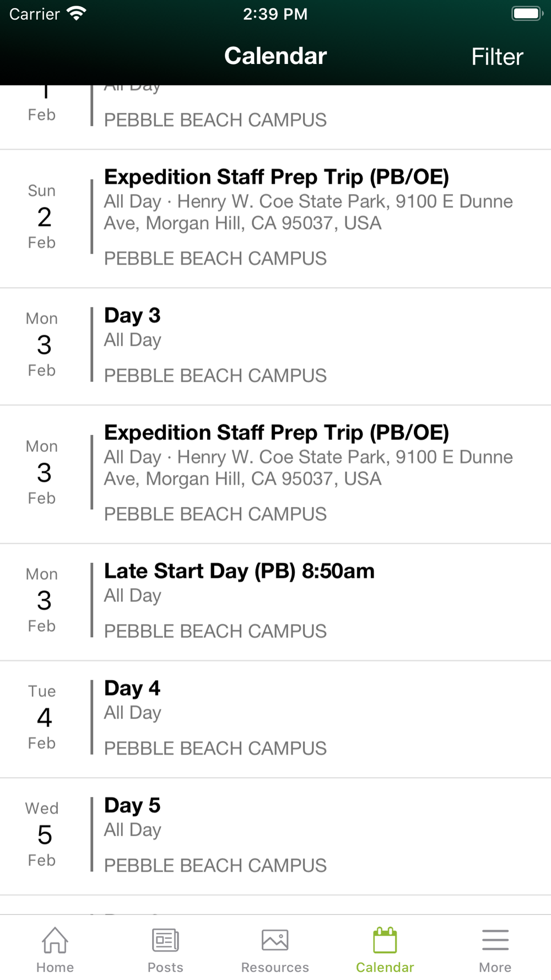This screenshot has width=551, height=980.
Task: Open the Day 3 event
Action: [132, 316]
